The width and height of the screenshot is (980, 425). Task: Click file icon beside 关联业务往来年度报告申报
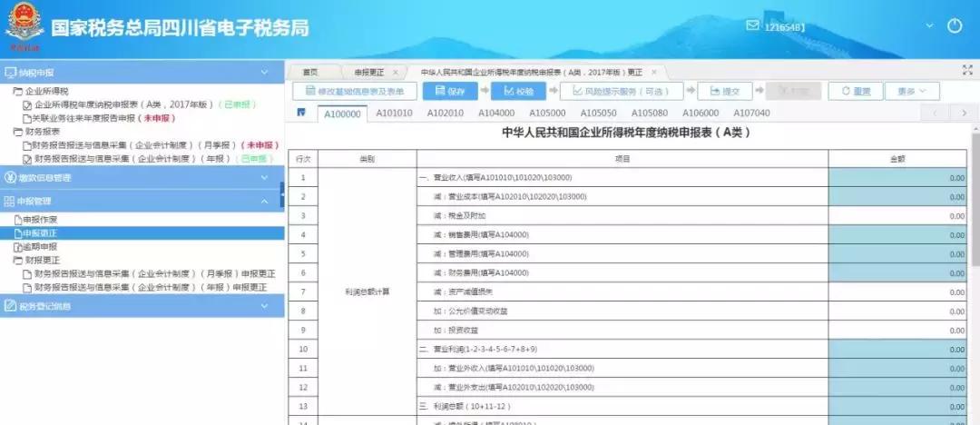[27, 118]
